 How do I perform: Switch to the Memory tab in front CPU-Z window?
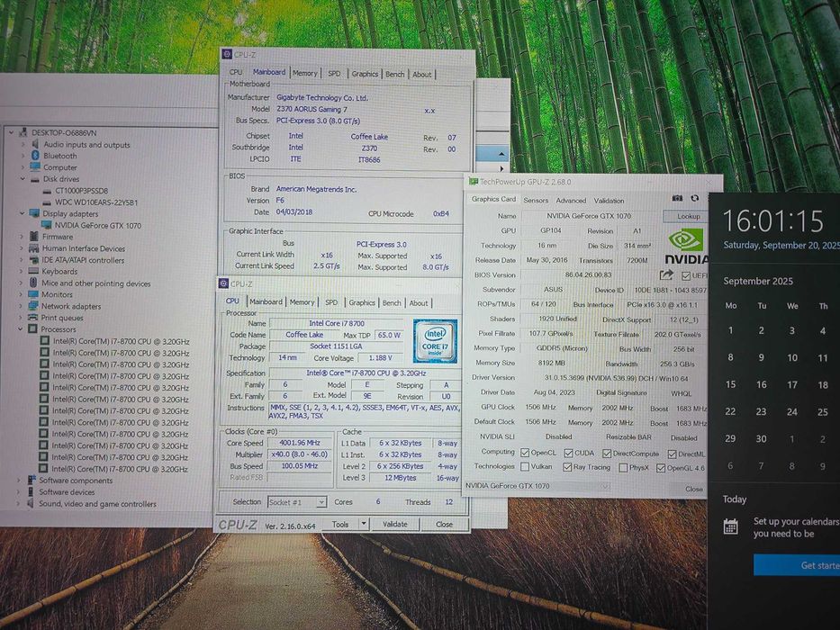pyautogui.click(x=303, y=302)
